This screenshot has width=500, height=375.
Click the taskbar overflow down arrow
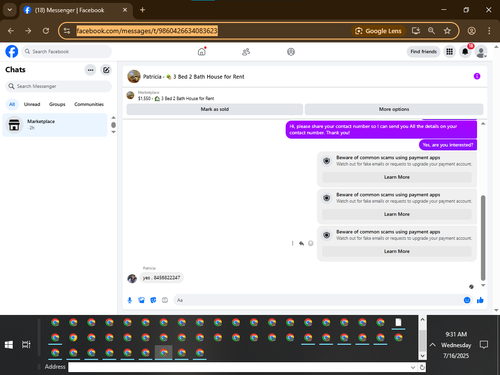(422, 356)
